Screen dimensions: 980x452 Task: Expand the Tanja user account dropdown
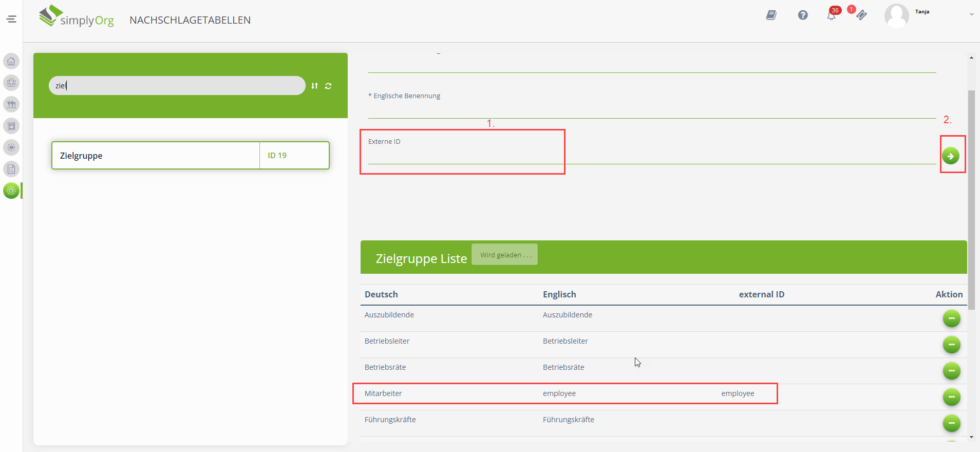[x=971, y=14]
